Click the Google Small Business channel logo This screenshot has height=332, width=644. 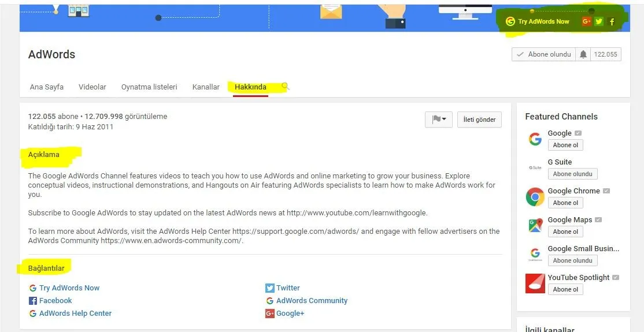[x=535, y=255]
